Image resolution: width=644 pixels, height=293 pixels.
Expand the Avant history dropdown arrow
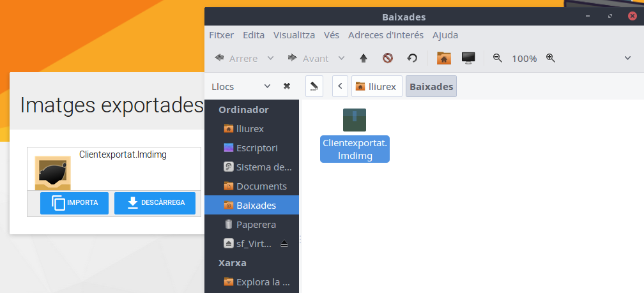[341, 58]
